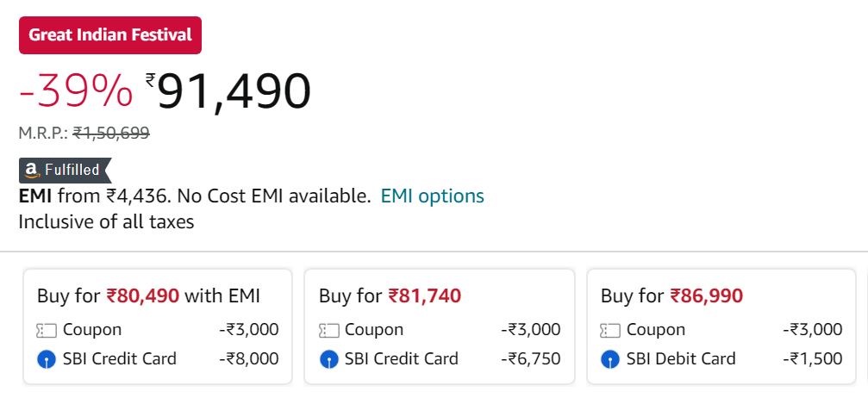The image size is (868, 398).
Task: Click the -39% discount label
Action: pos(76,92)
